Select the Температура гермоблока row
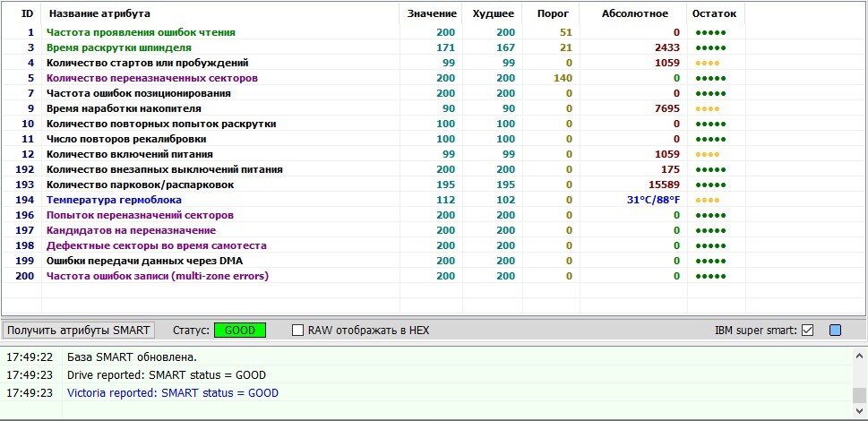The height and width of the screenshot is (421, 868). 113,200
